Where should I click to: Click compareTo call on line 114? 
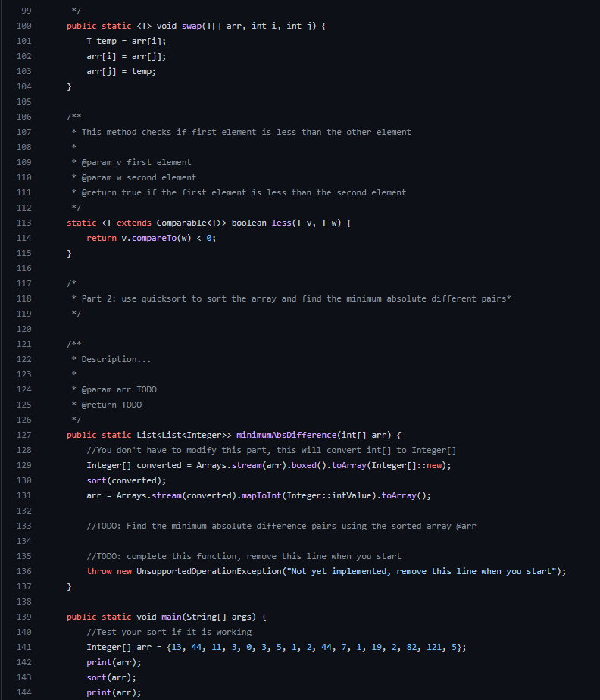click(x=154, y=238)
